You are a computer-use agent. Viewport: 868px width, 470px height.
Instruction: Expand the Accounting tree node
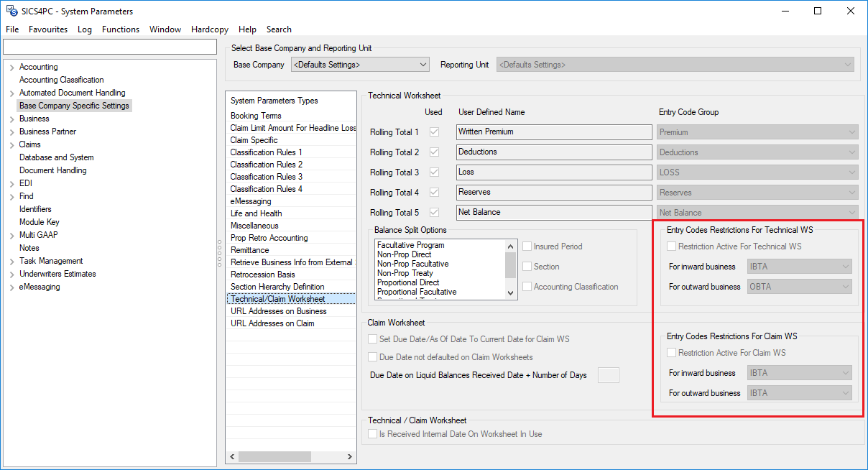[x=11, y=68]
